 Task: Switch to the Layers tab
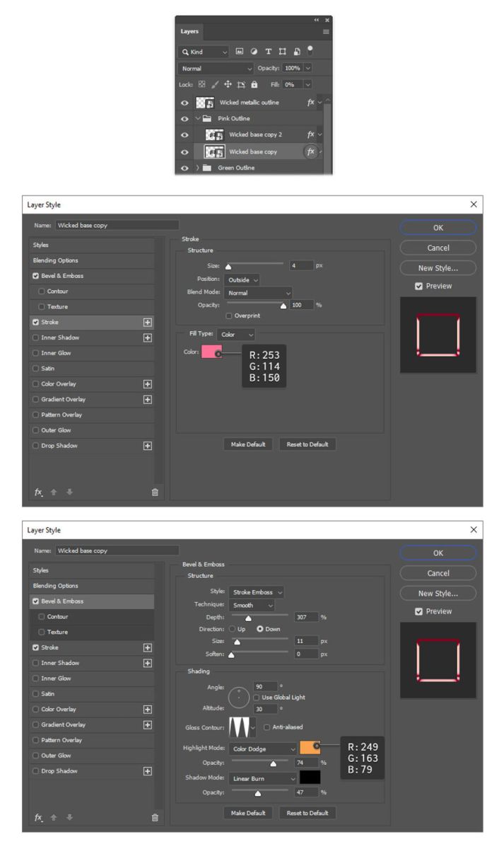coord(190,32)
